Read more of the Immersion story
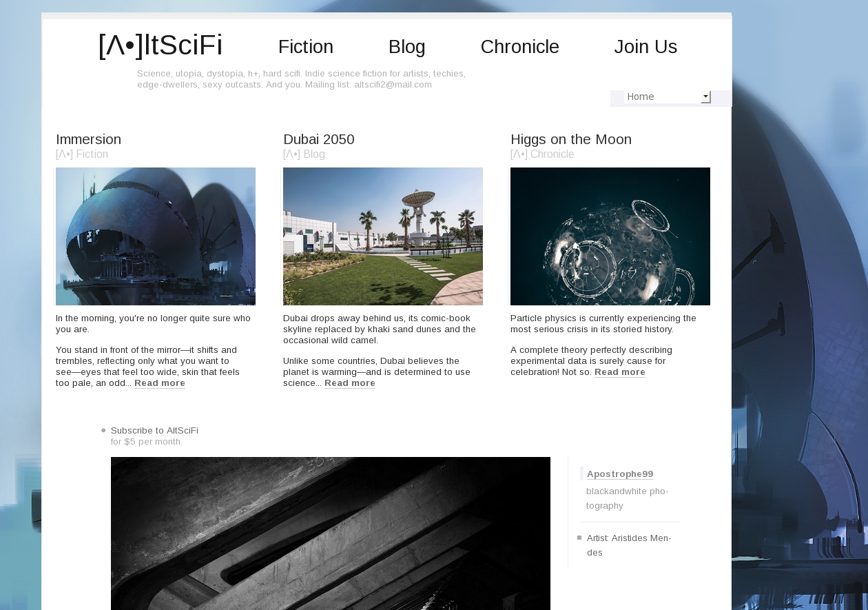The width and height of the screenshot is (868, 610). 160,383
